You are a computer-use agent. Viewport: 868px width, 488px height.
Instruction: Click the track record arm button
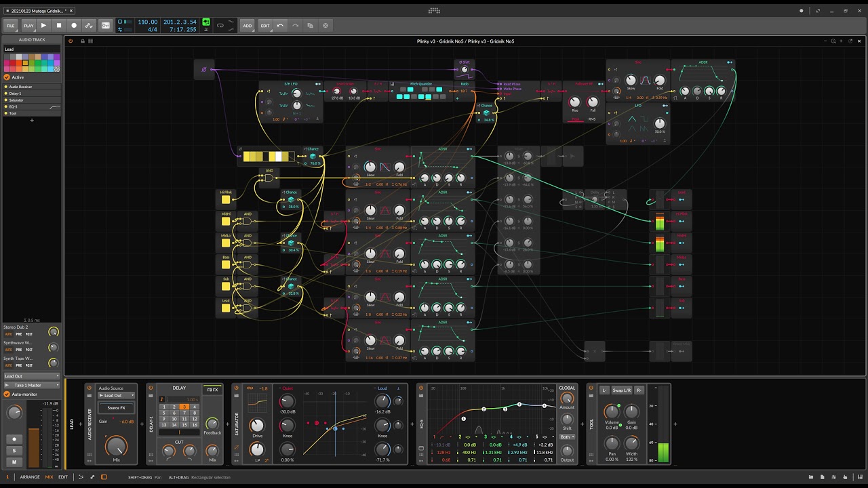pos(14,439)
